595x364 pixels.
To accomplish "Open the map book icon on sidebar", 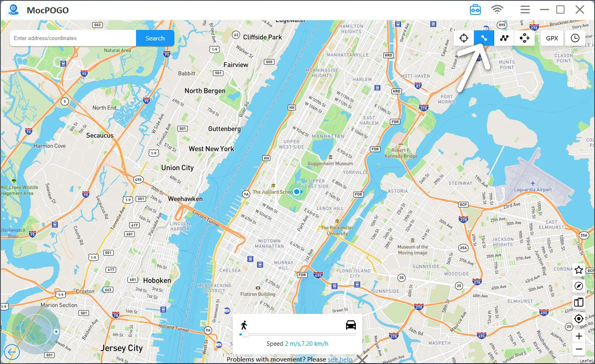I will coord(579,302).
